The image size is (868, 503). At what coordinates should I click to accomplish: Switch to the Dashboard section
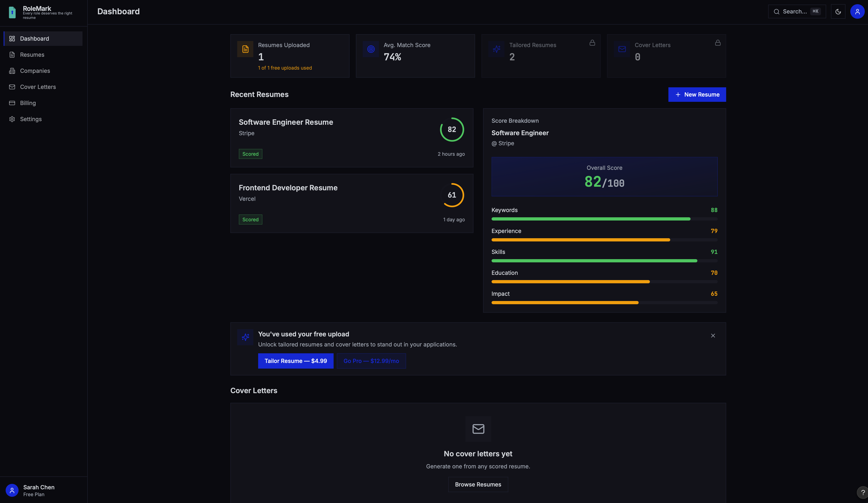coord(34,38)
